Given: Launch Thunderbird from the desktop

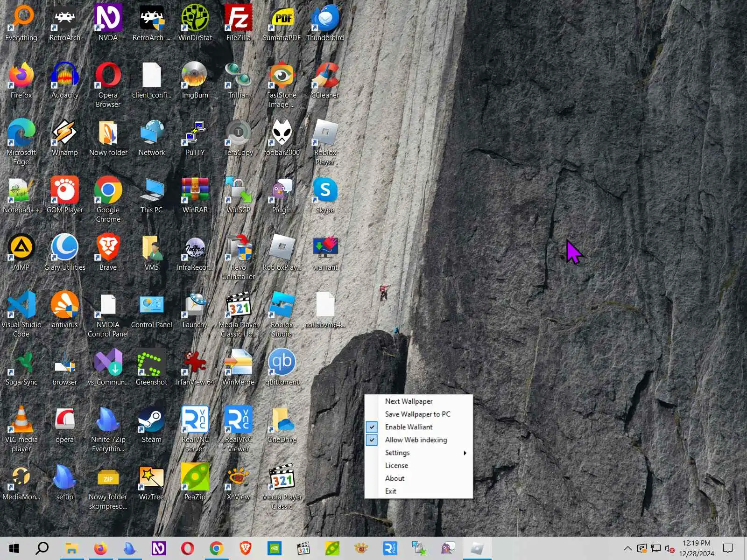Looking at the screenshot, I should tap(325, 22).
